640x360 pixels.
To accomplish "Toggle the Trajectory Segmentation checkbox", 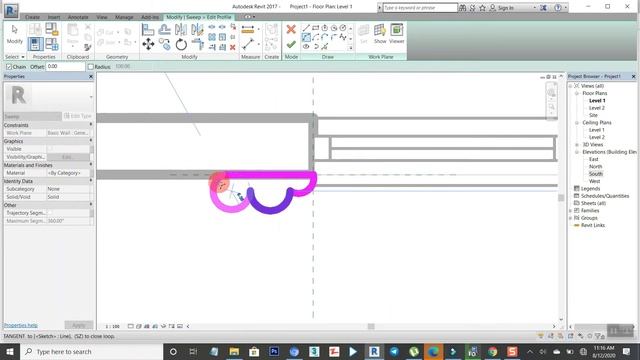I will point(50,213).
